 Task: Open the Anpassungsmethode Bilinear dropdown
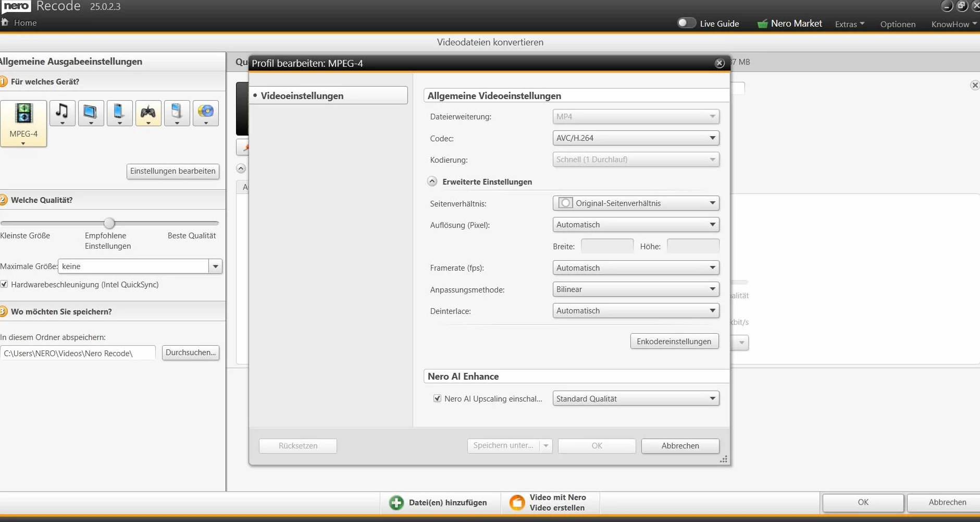(636, 289)
